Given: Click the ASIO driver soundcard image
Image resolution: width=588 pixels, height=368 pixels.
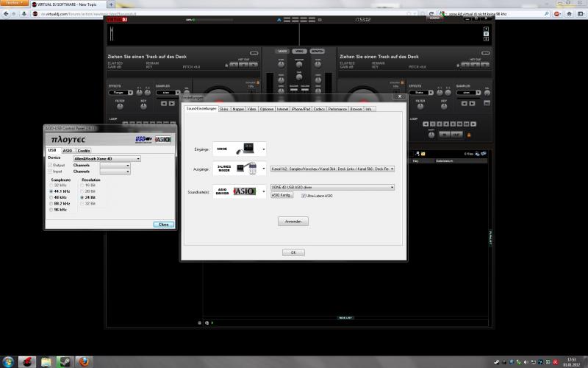Looking at the screenshot, I should point(245,191).
